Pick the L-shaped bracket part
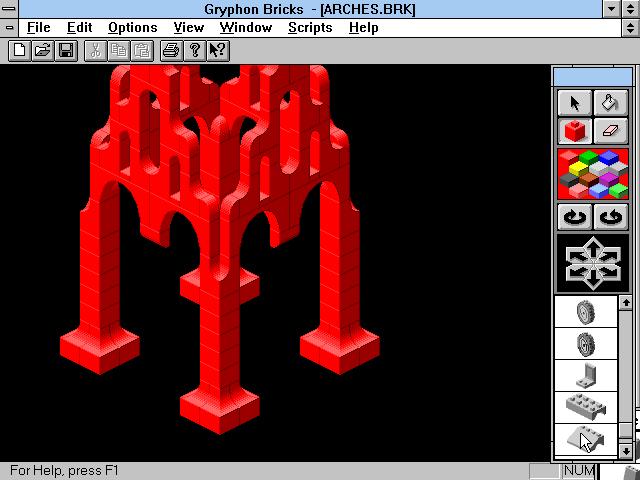The width and height of the screenshot is (640, 480). (x=586, y=376)
